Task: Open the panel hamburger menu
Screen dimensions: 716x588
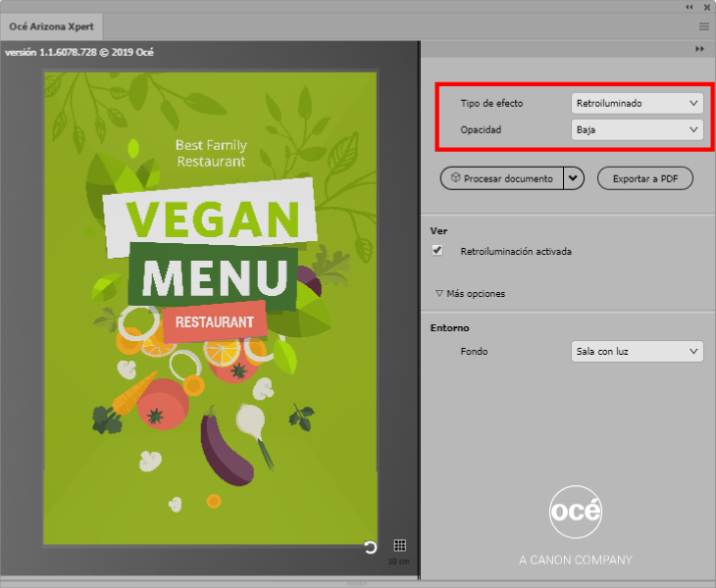Action: click(x=704, y=26)
